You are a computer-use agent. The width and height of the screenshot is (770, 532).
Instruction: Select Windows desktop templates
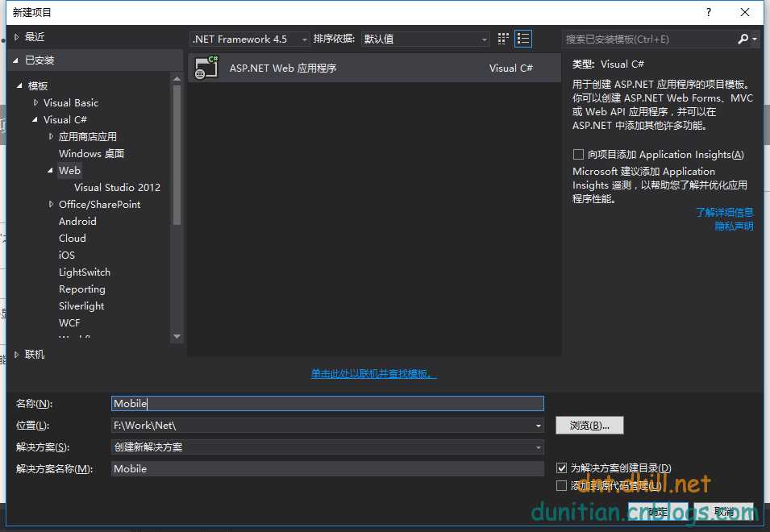(91, 154)
